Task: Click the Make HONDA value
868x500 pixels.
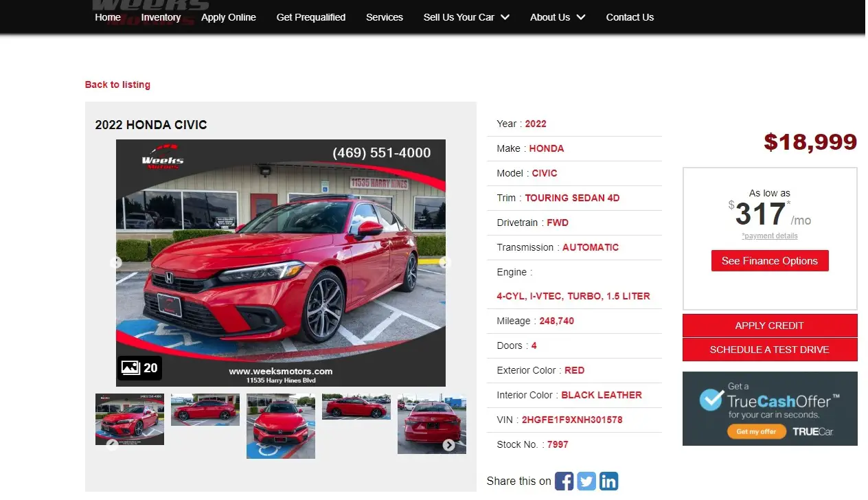Action: pos(547,148)
